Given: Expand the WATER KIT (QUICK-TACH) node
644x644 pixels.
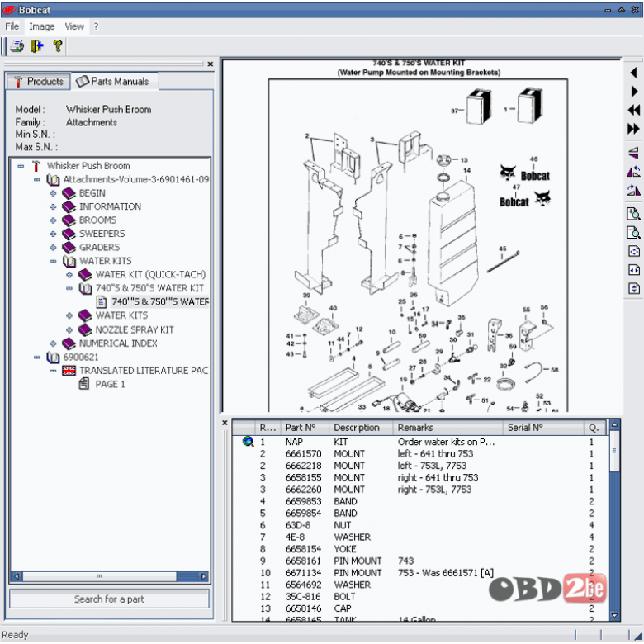Looking at the screenshot, I should click(69, 275).
